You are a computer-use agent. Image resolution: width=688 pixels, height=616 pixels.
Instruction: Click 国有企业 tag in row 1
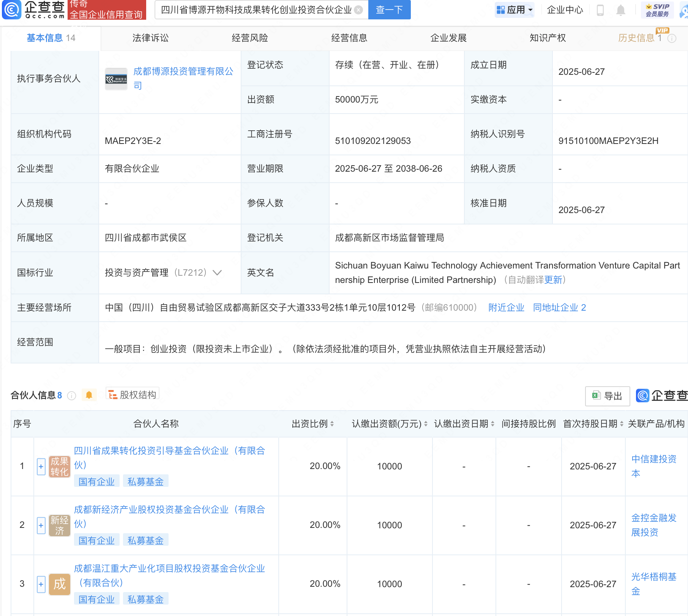(x=97, y=482)
